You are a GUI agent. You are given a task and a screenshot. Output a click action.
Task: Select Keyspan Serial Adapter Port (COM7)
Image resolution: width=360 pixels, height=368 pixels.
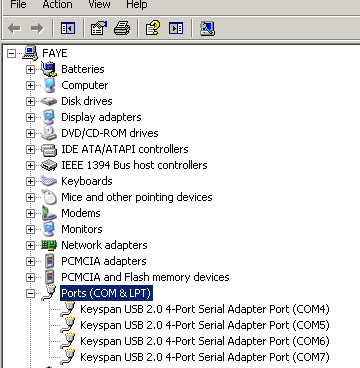(x=205, y=357)
